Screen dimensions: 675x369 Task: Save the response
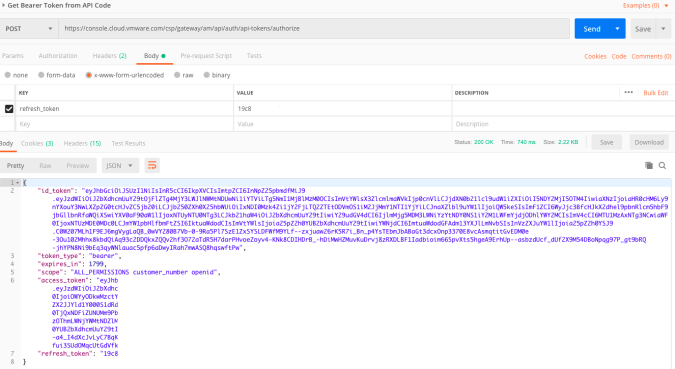[x=606, y=142]
